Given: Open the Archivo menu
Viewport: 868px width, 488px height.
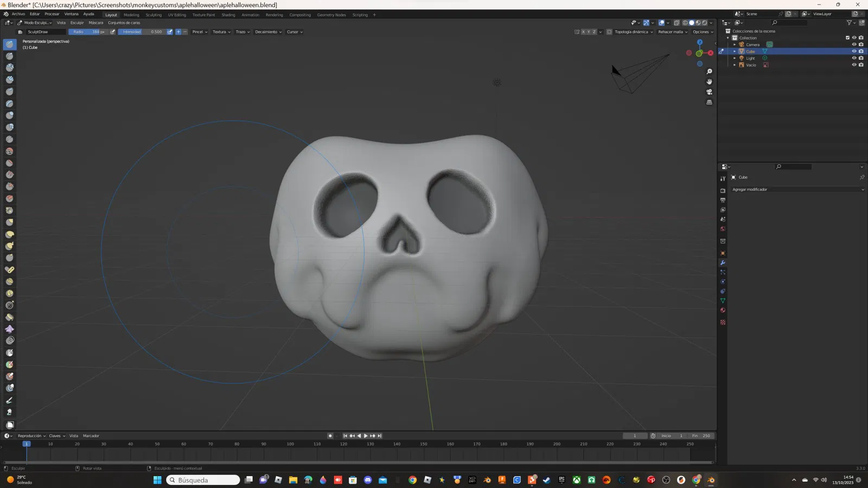Looking at the screenshot, I should tap(18, 14).
